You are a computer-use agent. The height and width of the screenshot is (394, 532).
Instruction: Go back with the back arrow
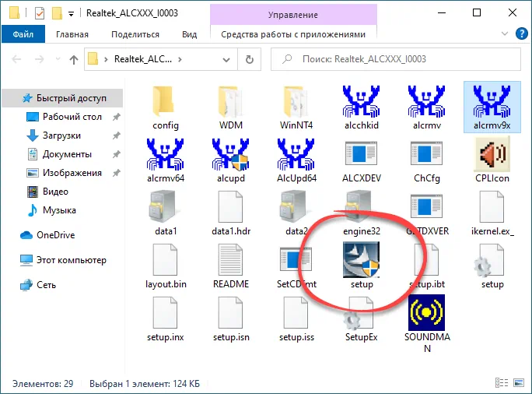(x=16, y=59)
